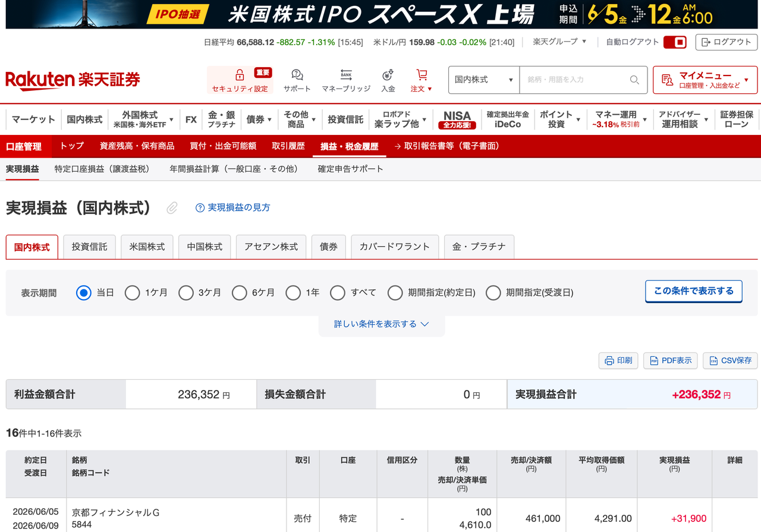Click the deposit yen icon
Screen dimensions: 761x532
click(x=388, y=75)
